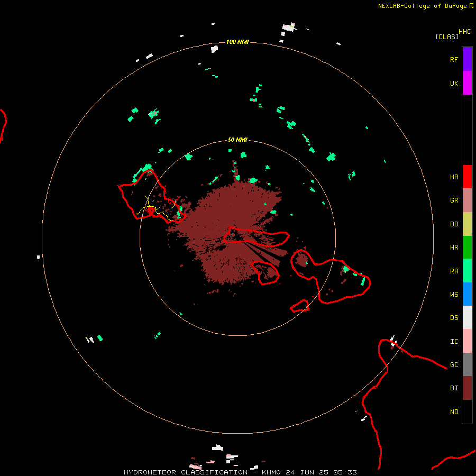Click the HA legend label

coord(454,177)
